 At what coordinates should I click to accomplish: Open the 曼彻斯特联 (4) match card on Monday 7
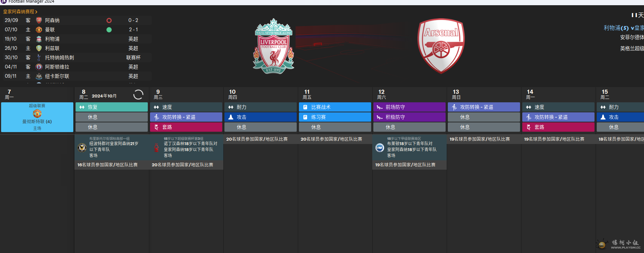coord(37,117)
